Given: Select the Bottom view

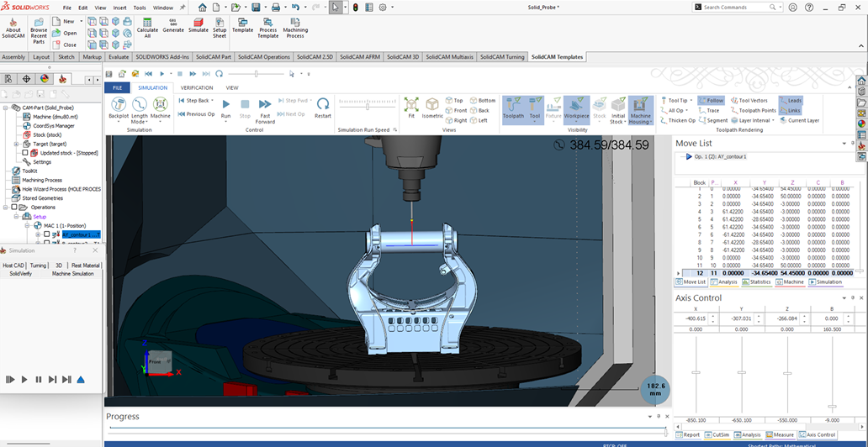Looking at the screenshot, I should 483,101.
